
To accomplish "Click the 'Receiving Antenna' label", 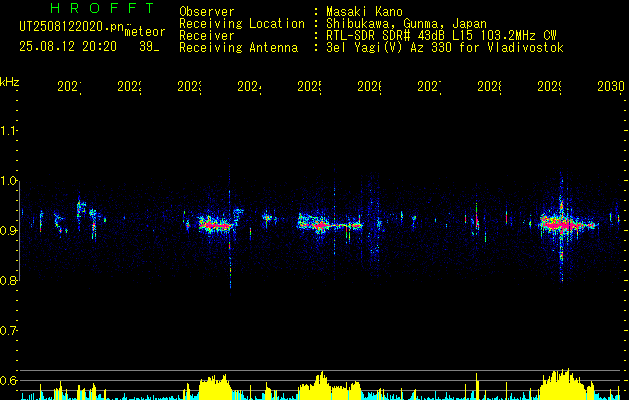I will point(239,48).
